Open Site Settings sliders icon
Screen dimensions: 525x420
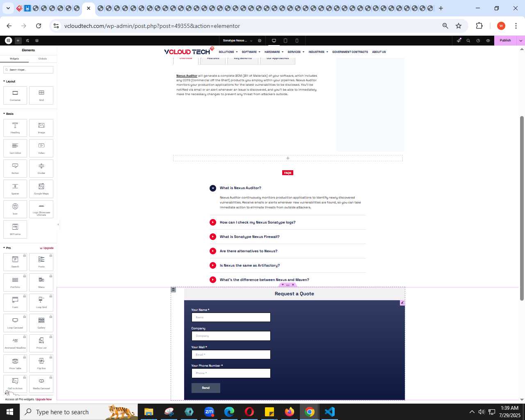[27, 41]
